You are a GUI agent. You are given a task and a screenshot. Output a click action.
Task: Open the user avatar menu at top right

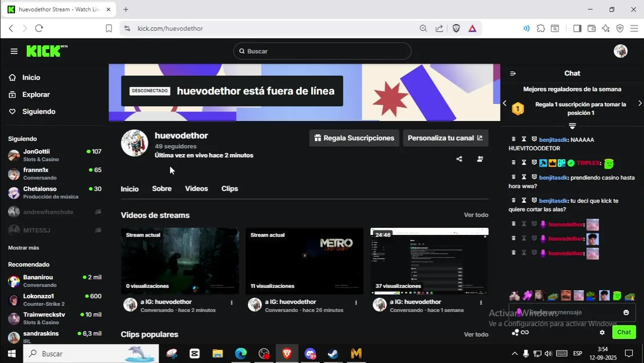620,51
